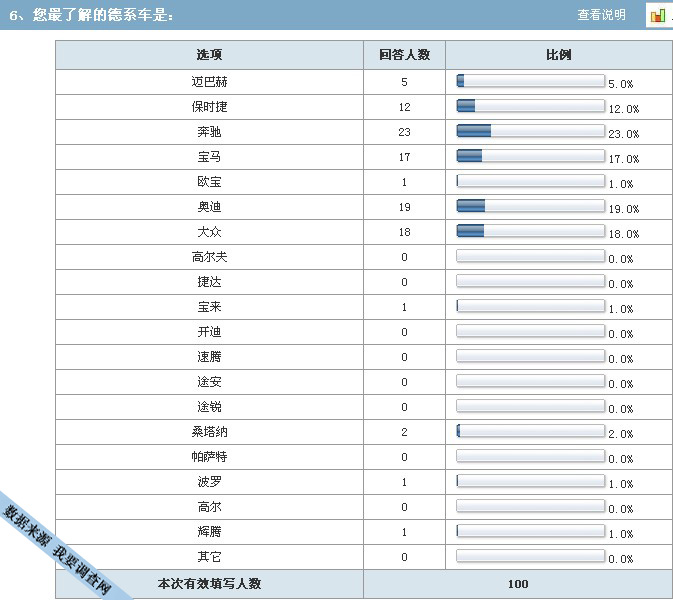Click the 12.0% progress bar for 保时捷
The height and width of the screenshot is (600, 673).
pos(531,106)
